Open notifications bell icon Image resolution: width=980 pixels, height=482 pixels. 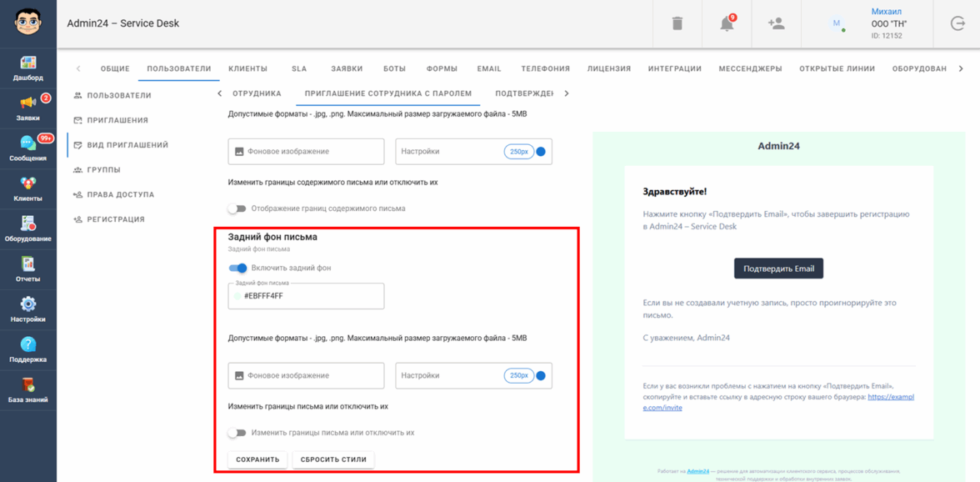click(727, 23)
